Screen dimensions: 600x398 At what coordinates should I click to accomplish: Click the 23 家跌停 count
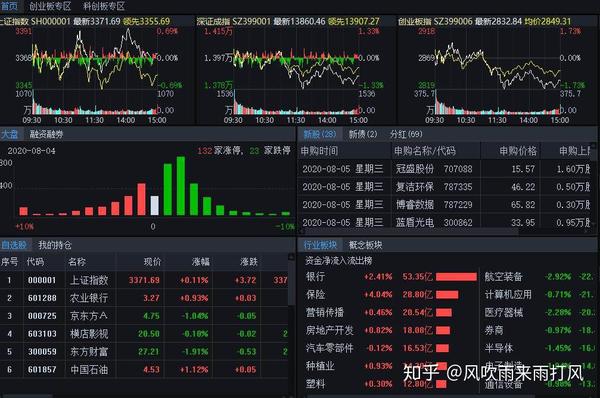click(270, 151)
